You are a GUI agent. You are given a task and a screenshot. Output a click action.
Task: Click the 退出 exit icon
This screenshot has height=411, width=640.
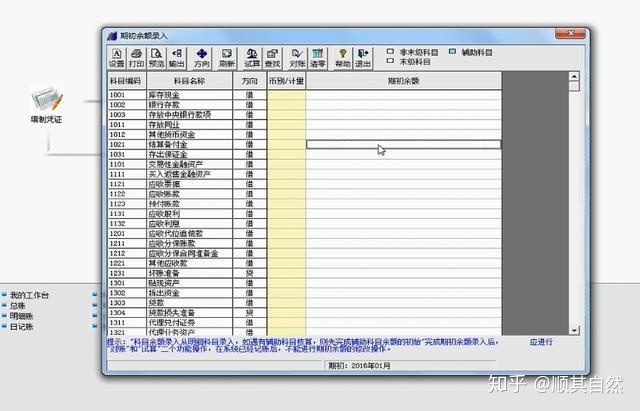tap(362, 58)
